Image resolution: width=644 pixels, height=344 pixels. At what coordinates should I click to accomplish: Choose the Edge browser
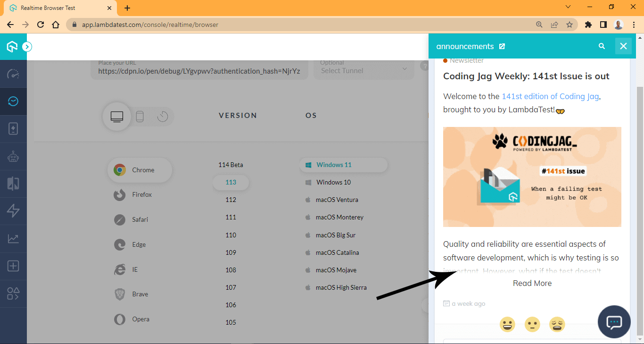click(130, 244)
